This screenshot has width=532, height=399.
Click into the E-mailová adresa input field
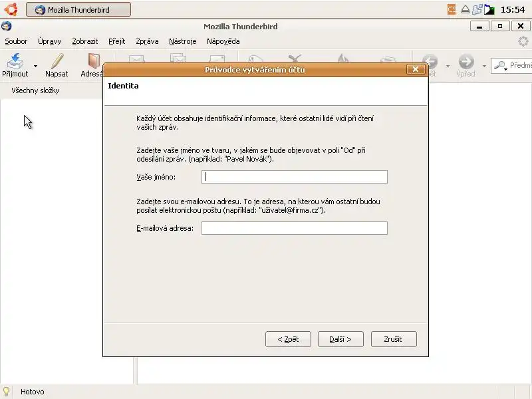point(295,228)
